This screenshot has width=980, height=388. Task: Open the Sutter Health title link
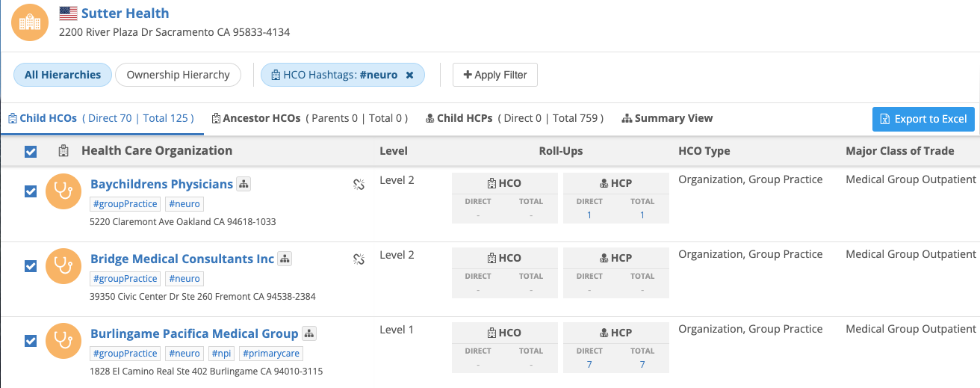(x=125, y=13)
